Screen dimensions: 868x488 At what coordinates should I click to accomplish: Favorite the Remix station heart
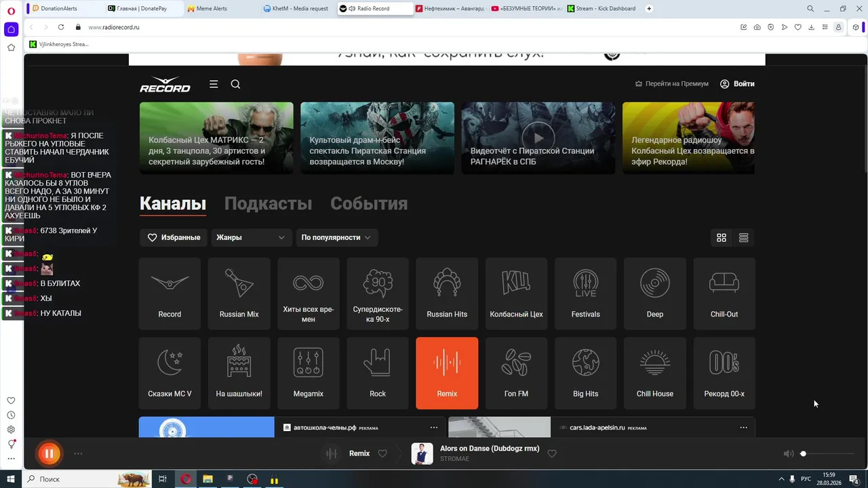(x=382, y=453)
